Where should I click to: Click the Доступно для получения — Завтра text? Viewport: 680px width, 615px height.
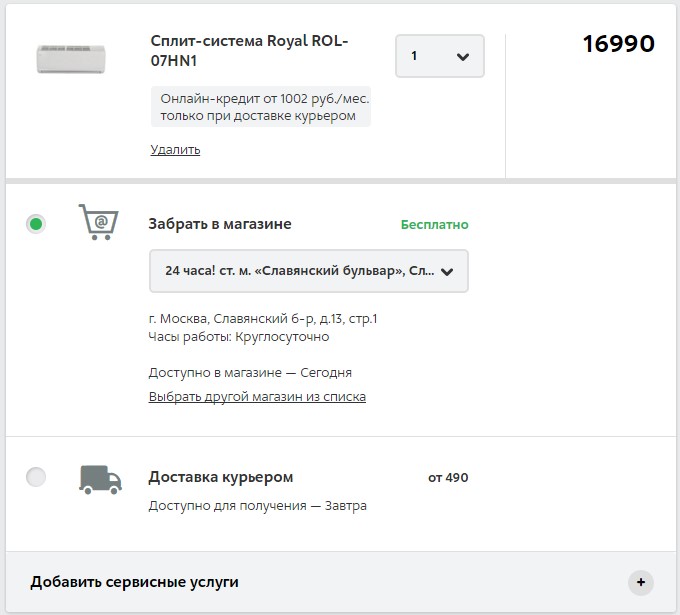coord(257,506)
